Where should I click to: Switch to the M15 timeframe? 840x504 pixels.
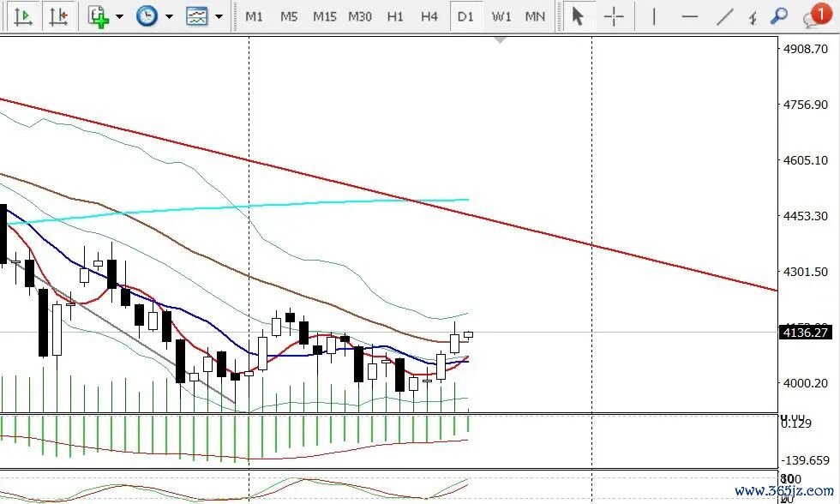tap(325, 16)
